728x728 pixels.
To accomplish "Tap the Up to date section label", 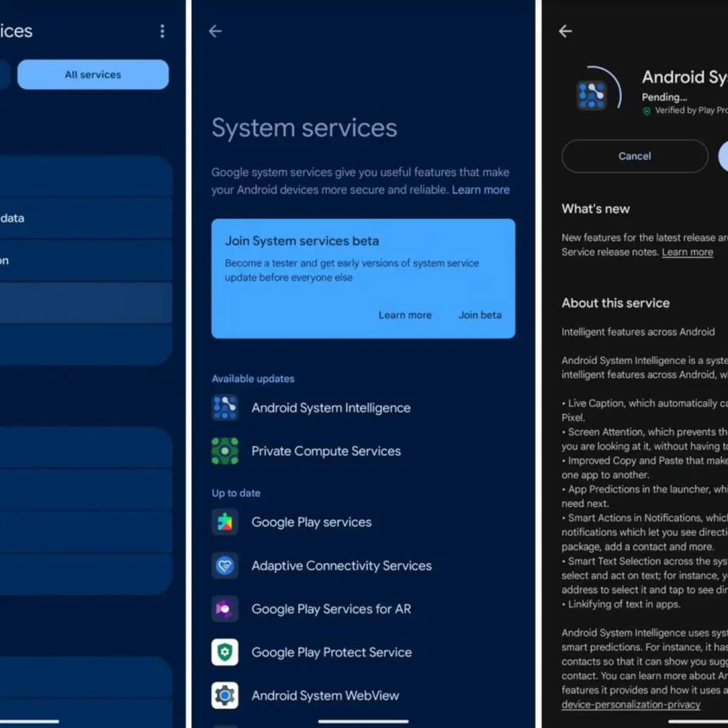I will point(236,493).
